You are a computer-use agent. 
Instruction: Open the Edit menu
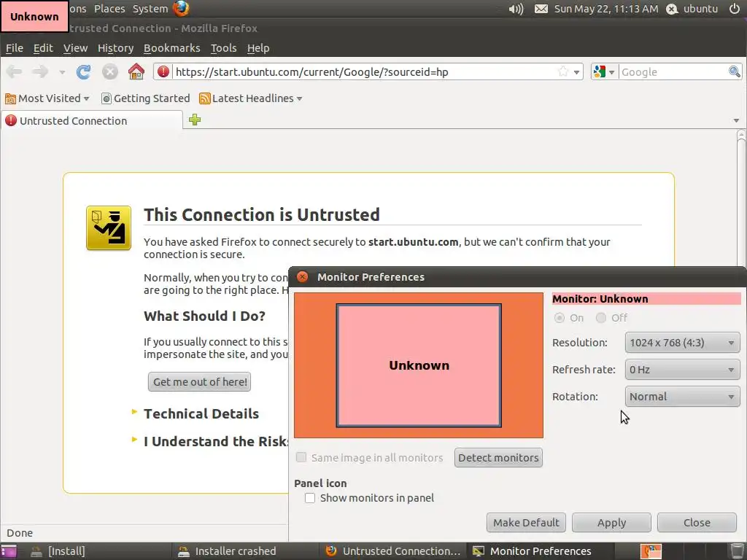[x=43, y=48]
